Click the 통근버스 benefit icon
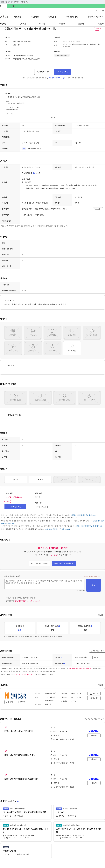Image resolution: width=105 pixels, height=868 pixels. tap(13, 333)
